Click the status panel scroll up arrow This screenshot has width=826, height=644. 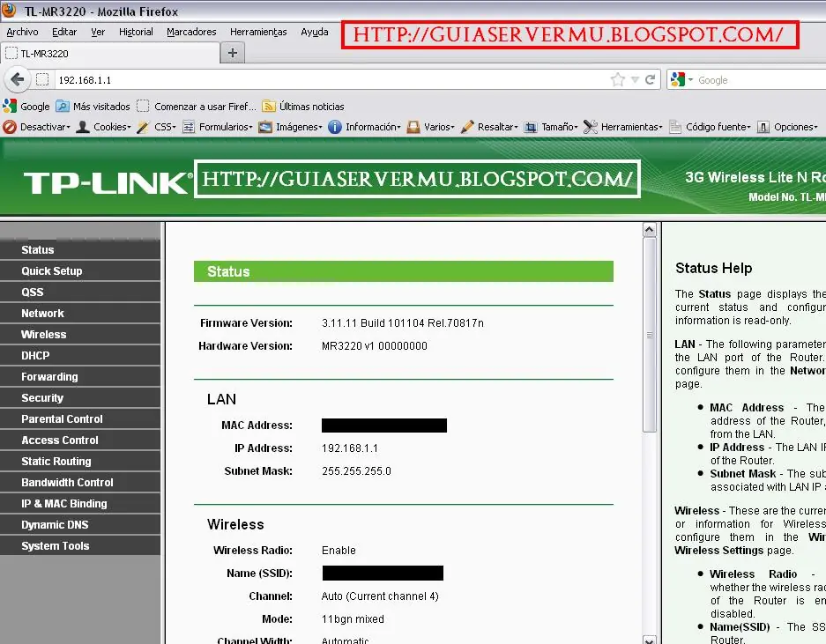[649, 230]
